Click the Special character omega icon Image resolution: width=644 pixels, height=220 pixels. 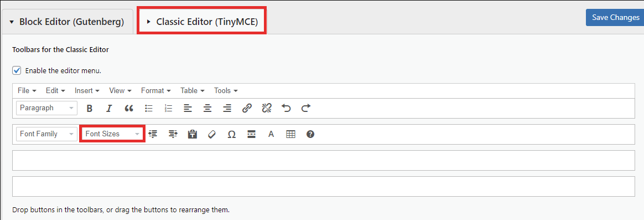click(x=232, y=134)
